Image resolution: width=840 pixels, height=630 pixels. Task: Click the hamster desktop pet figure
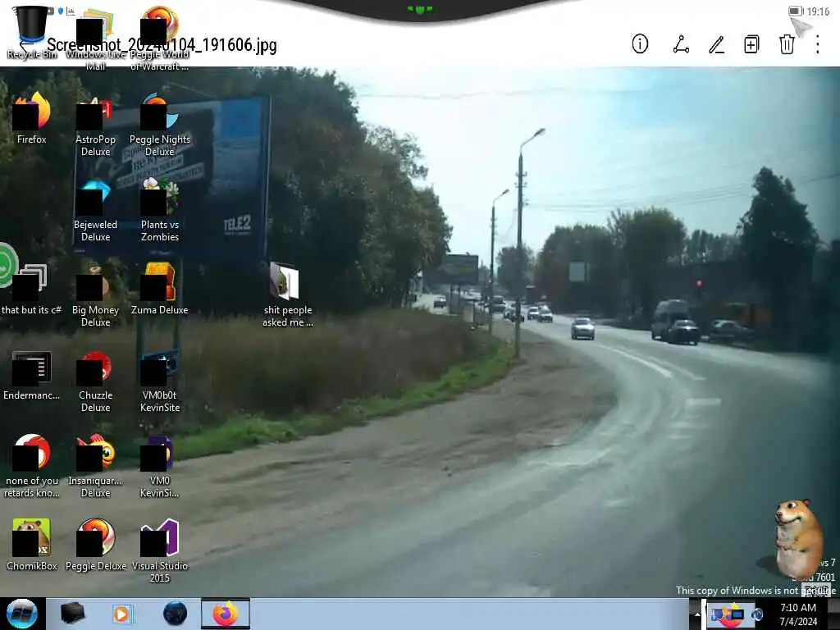(x=798, y=538)
